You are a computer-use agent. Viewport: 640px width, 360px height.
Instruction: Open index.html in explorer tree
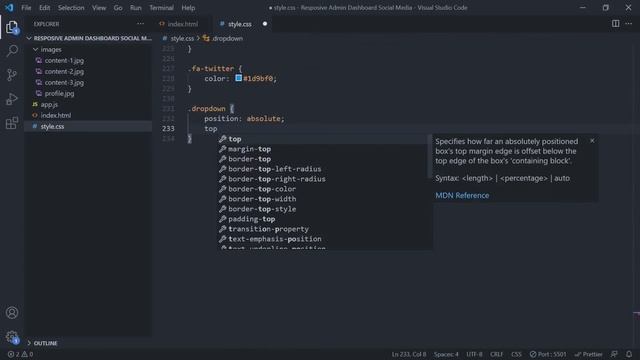click(56, 116)
